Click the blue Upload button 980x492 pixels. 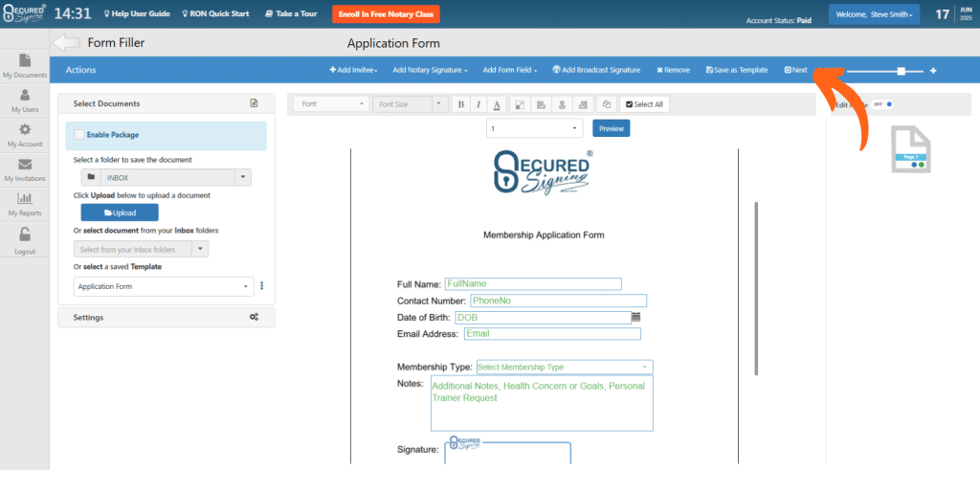point(120,212)
